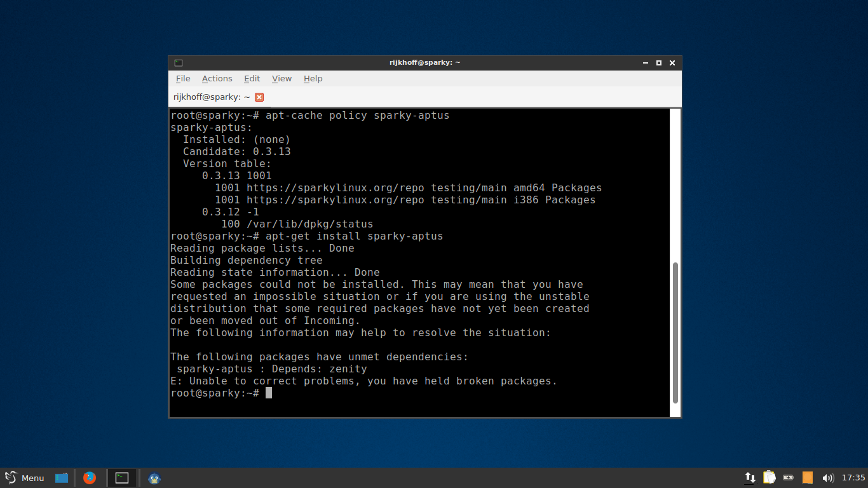Check the battery status tray icon

(x=789, y=478)
